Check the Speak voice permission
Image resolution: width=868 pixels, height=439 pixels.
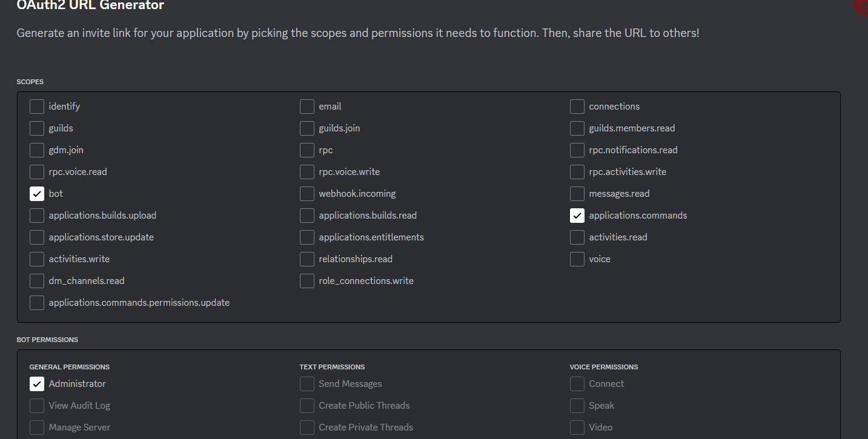click(577, 406)
